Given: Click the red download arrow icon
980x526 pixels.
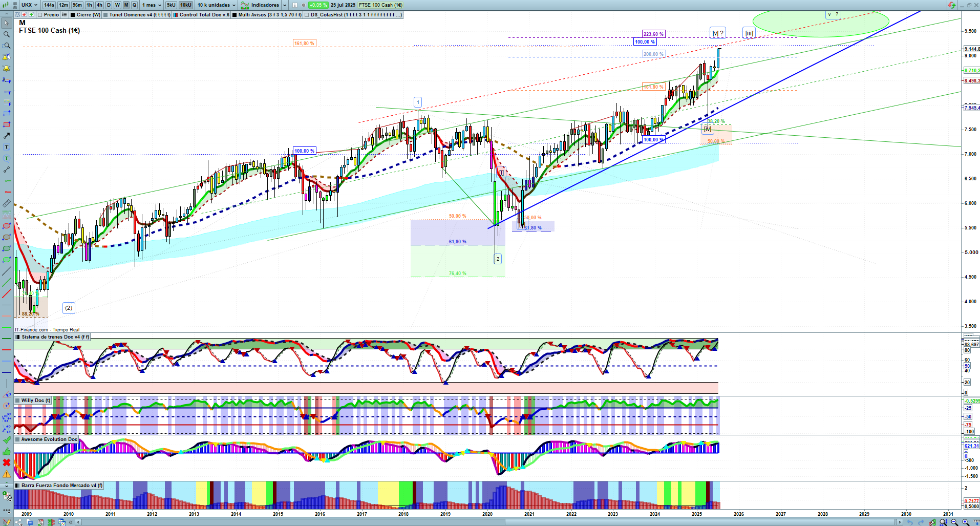Looking at the screenshot, I should [x=24, y=15].
